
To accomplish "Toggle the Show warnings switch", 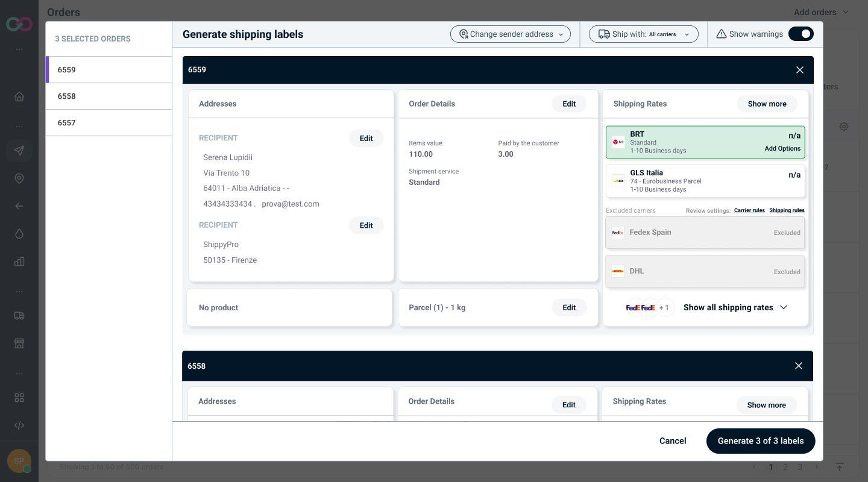I will 801,34.
